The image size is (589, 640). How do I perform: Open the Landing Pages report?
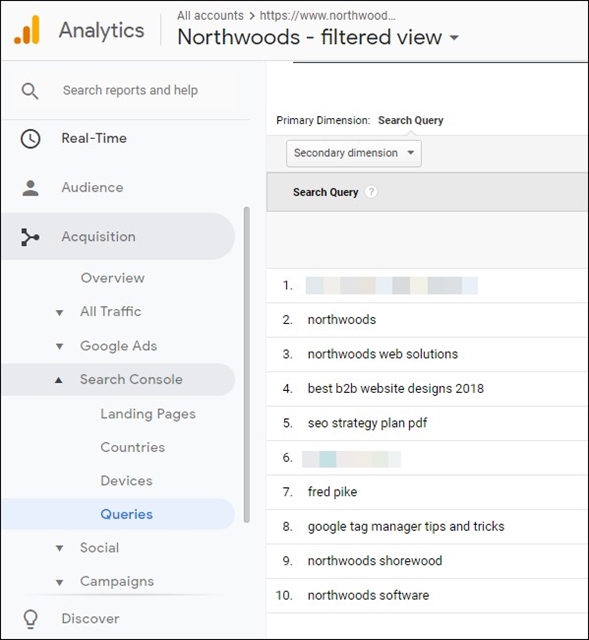148,414
